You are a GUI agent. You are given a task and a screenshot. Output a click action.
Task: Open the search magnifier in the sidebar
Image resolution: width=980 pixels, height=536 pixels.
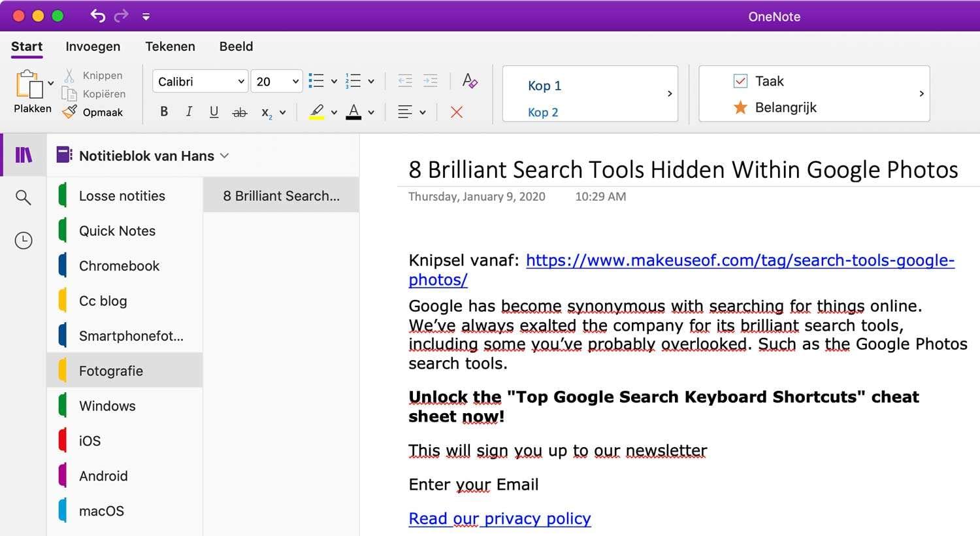coord(24,197)
